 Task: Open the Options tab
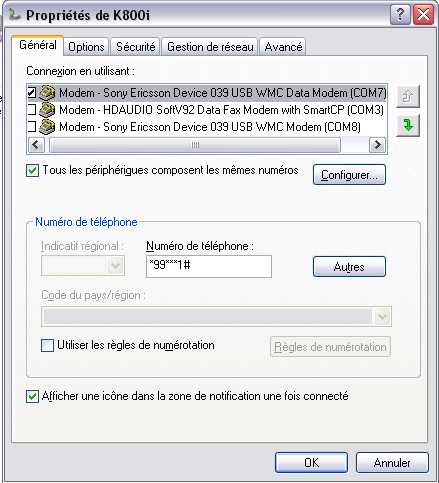(x=86, y=47)
